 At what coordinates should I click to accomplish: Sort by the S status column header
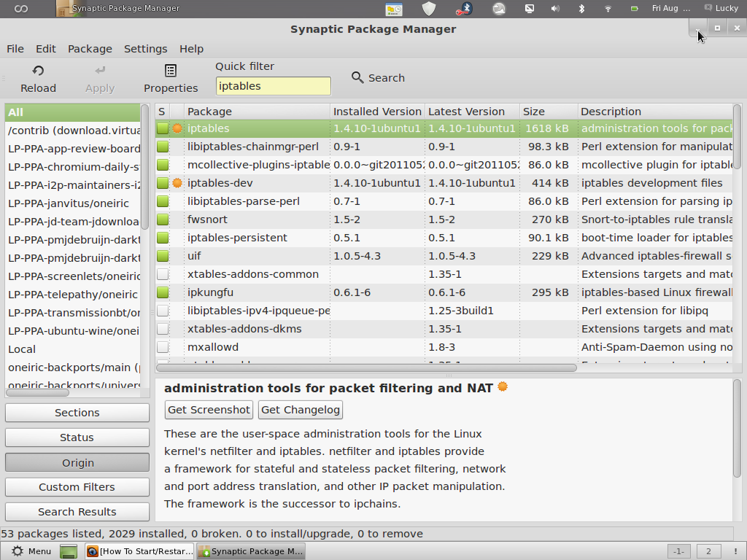point(163,112)
